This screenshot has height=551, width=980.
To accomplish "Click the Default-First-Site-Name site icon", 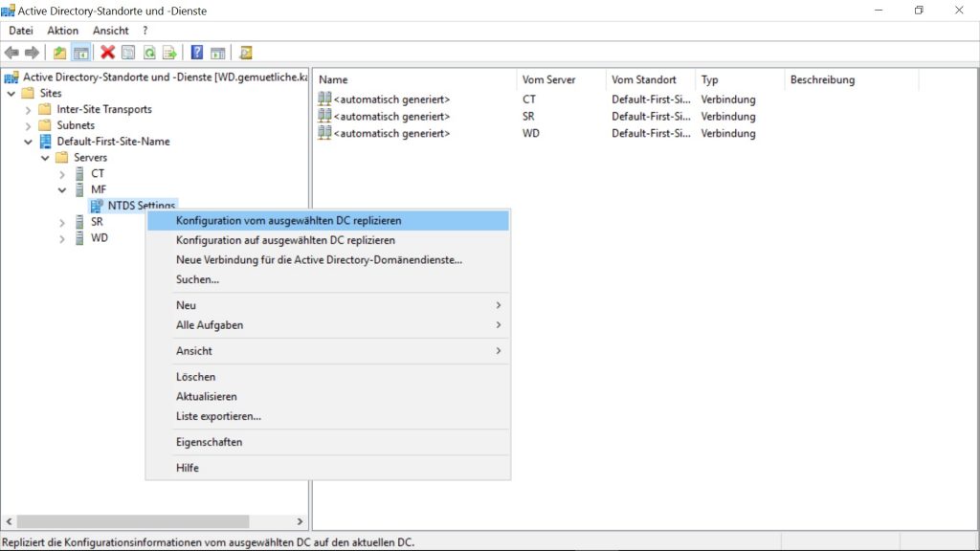I will [x=46, y=142].
